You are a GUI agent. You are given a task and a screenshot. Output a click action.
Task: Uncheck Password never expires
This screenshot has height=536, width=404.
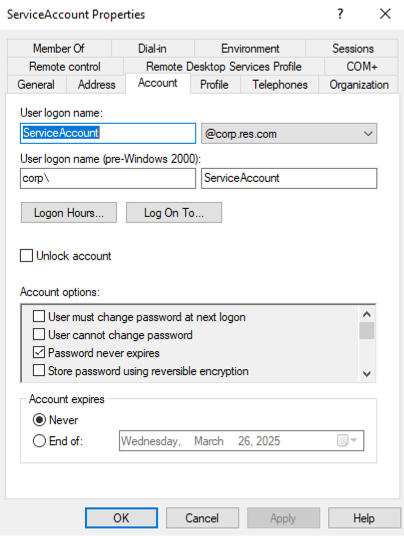pyautogui.click(x=39, y=352)
